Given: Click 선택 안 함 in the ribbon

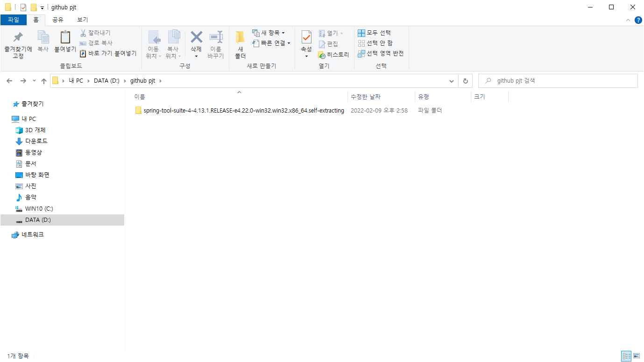Looking at the screenshot, I should 375,43.
